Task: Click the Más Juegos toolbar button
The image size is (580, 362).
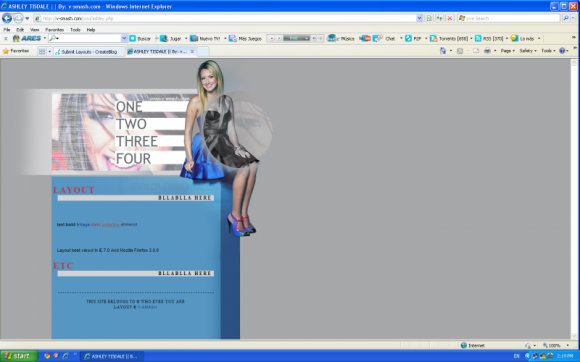Action: 245,38
